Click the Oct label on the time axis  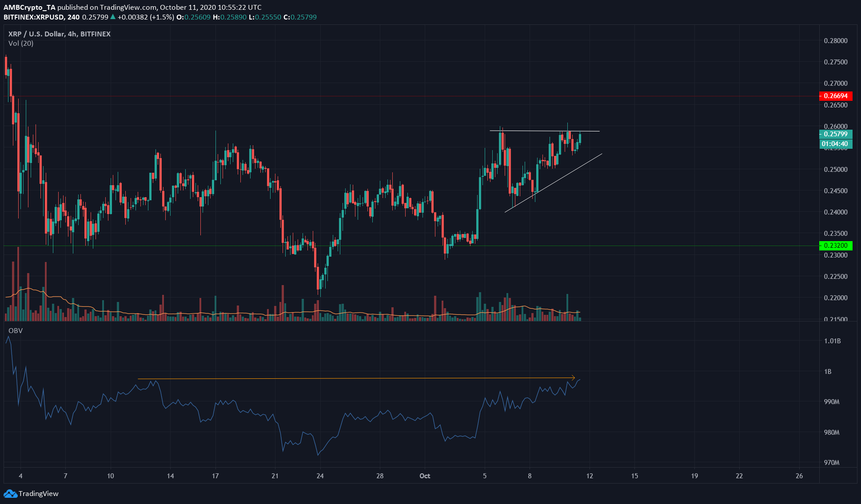pyautogui.click(x=425, y=476)
